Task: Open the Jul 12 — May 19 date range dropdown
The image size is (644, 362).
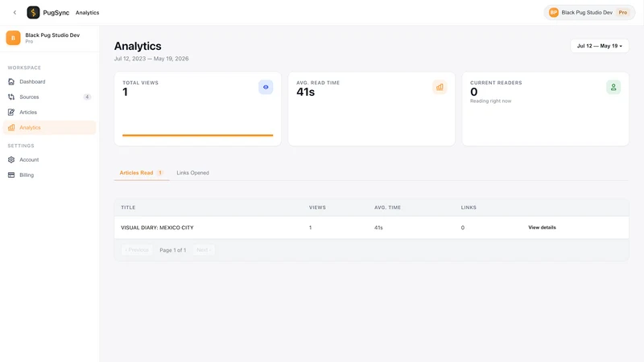Action: 599,46
